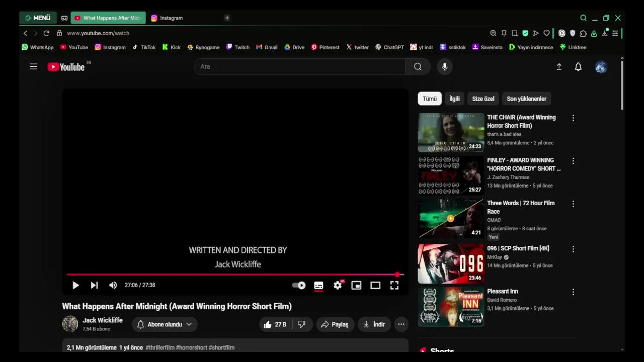The image size is (644, 362).
Task: Seek on the red video progress bar
Action: pos(235,275)
